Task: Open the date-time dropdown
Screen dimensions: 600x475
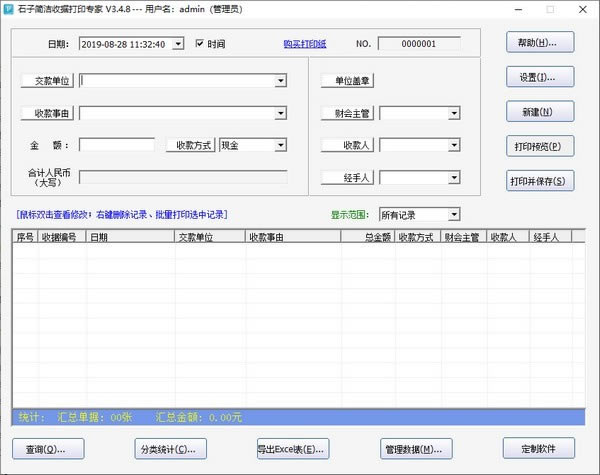Action: click(178, 44)
